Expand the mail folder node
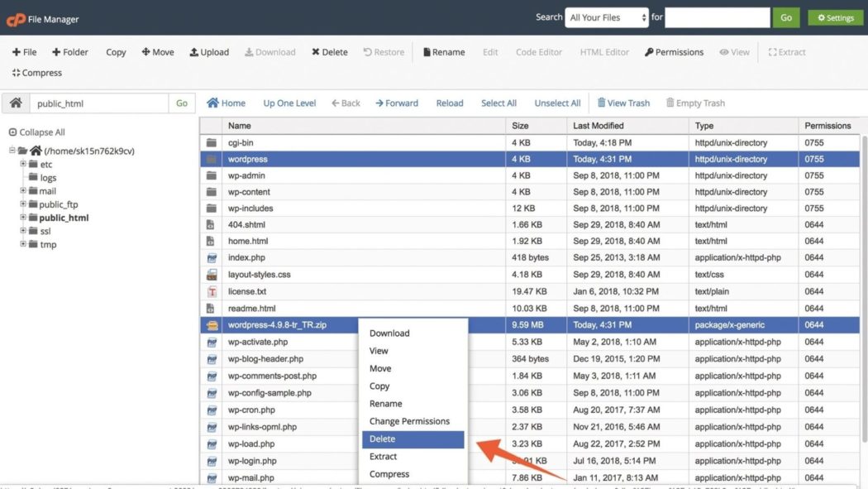 [22, 190]
